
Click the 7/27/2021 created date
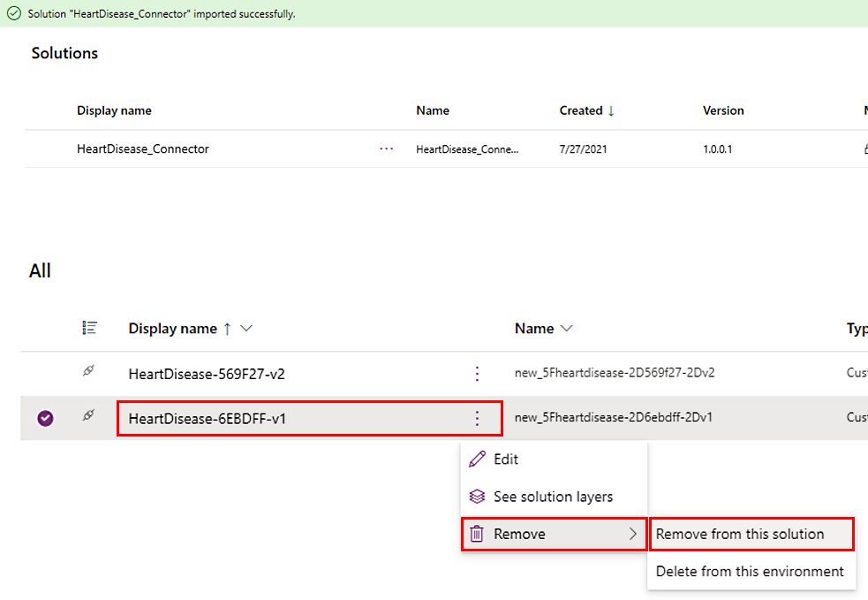coord(583,149)
